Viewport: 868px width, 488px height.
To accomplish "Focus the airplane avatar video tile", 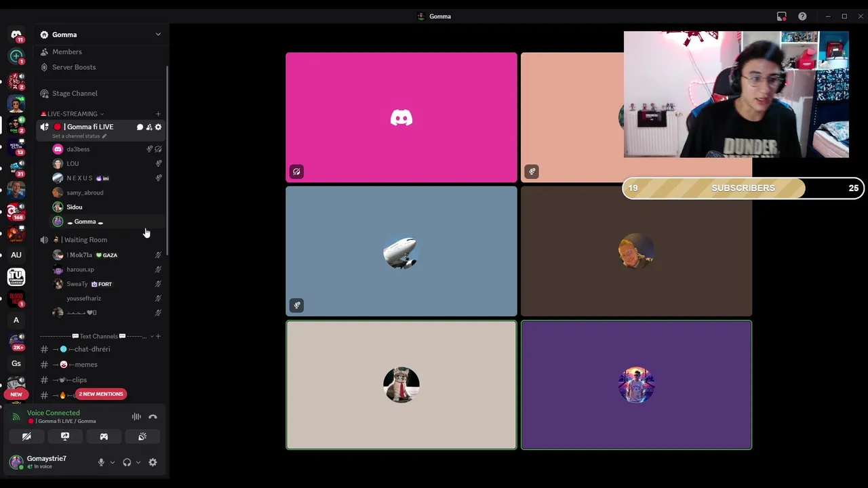I will pos(401,251).
